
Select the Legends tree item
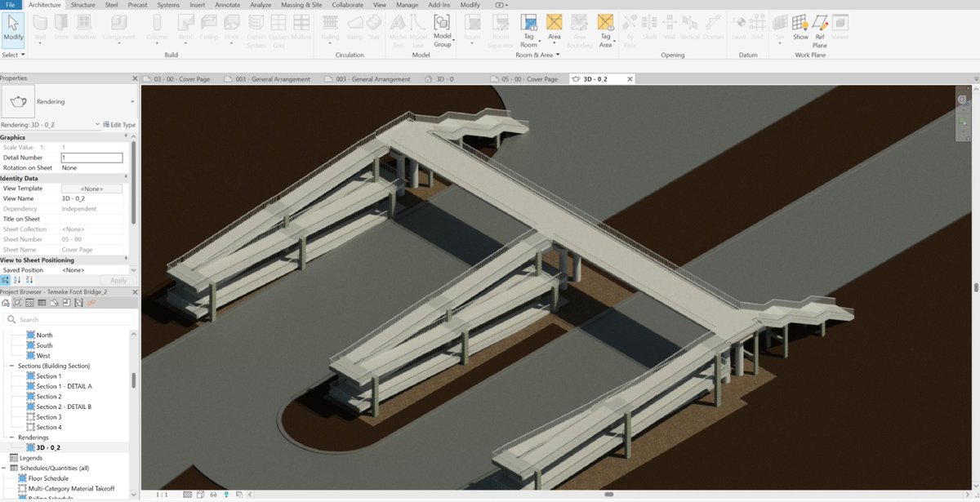[x=31, y=458]
